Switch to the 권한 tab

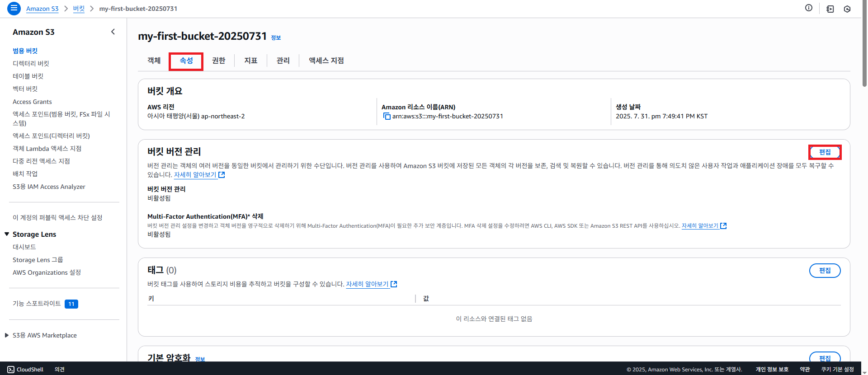tap(219, 61)
